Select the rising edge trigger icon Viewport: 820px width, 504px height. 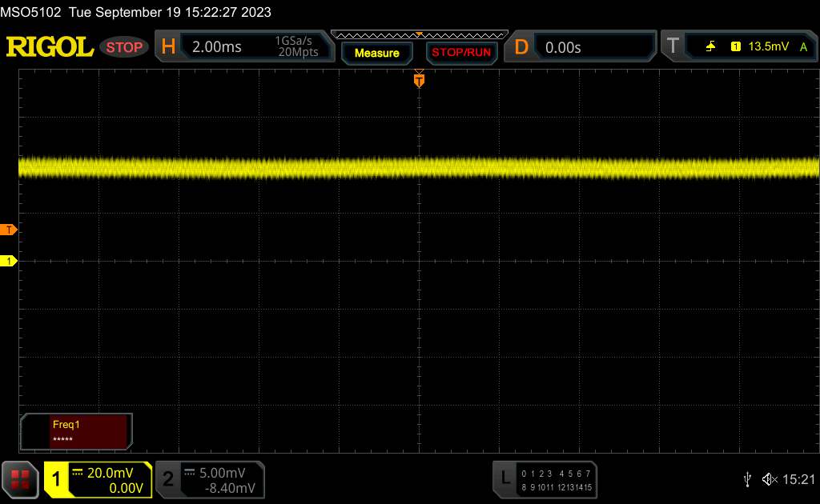711,47
